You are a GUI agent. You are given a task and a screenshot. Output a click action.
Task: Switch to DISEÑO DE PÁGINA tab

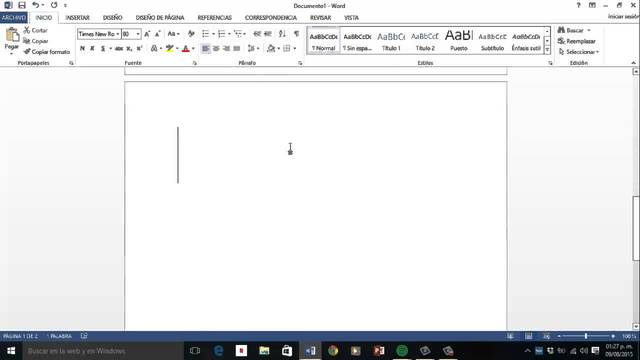[160, 18]
